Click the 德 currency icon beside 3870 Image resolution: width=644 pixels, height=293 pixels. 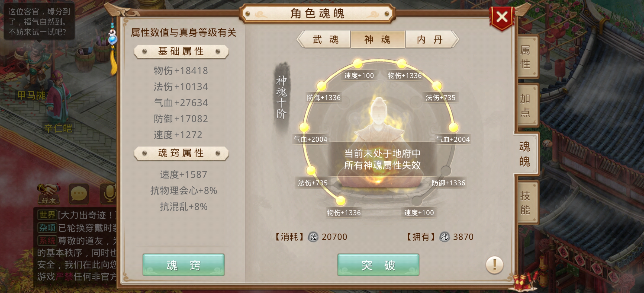click(x=444, y=237)
